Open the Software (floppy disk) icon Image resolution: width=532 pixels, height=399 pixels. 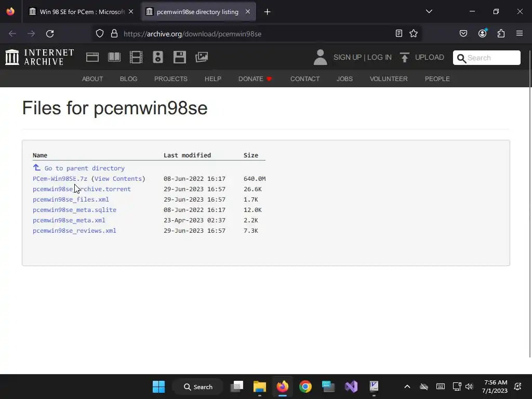pos(179,57)
